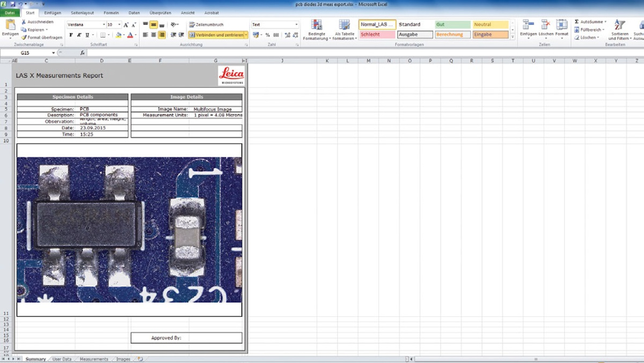Switch to the Seitenlayout ribbon tab
Image resolution: width=644 pixels, height=363 pixels.
(82, 13)
